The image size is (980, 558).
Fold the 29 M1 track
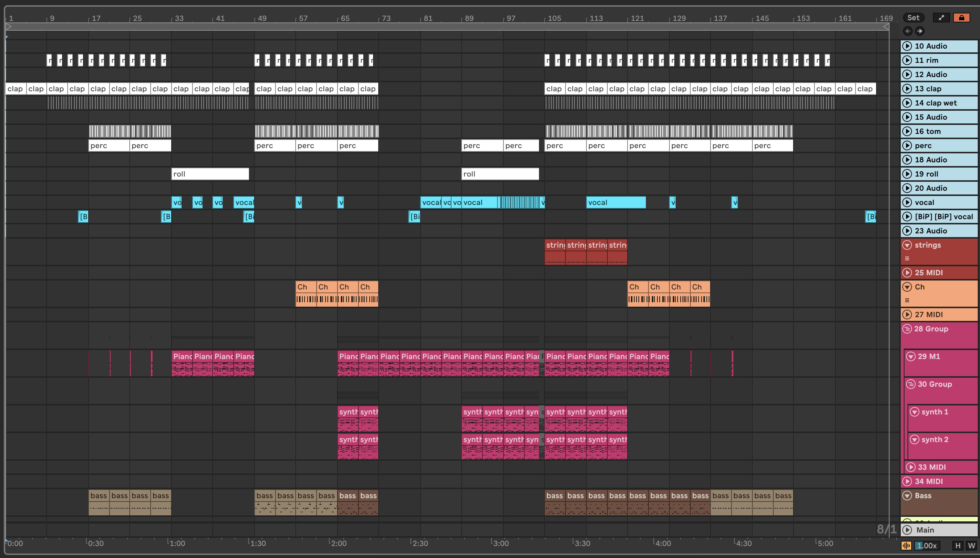(x=910, y=356)
